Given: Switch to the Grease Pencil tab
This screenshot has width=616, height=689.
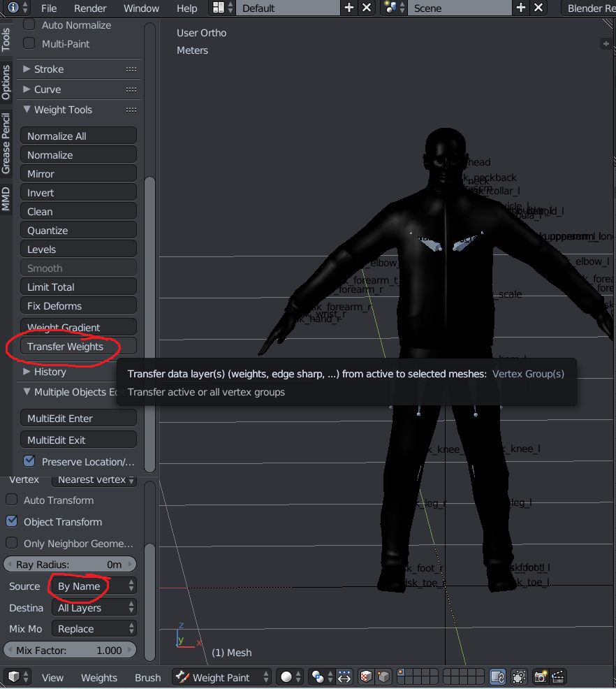Looking at the screenshot, I should (6, 143).
